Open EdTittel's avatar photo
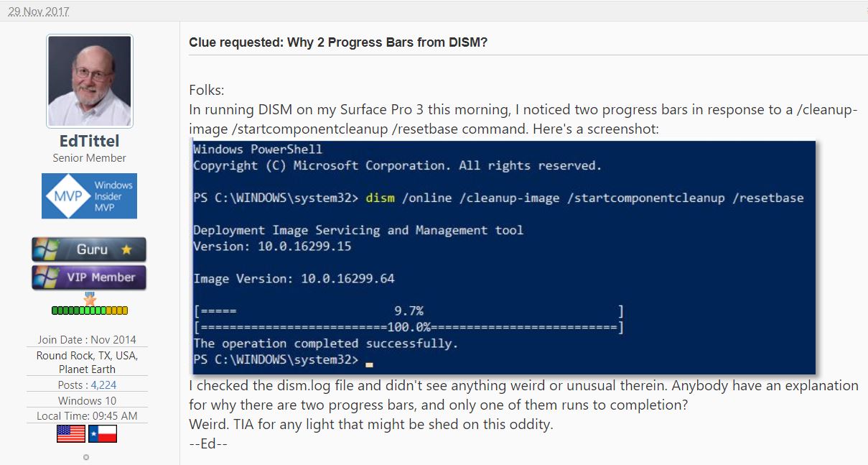This screenshot has width=868, height=465. pyautogui.click(x=88, y=80)
